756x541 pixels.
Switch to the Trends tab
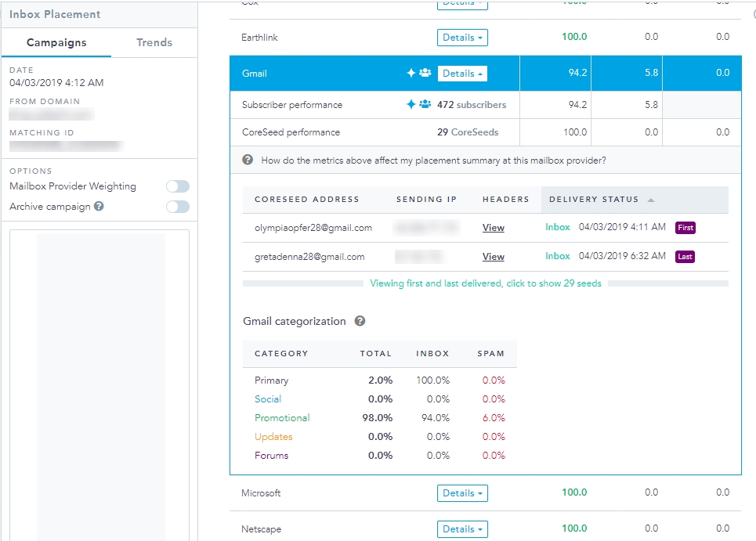coord(154,42)
